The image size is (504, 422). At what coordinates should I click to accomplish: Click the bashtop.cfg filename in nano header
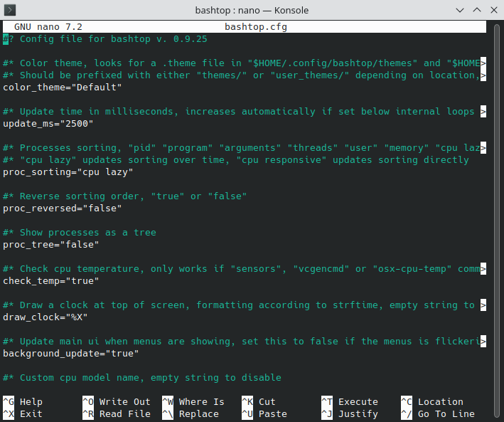pyautogui.click(x=256, y=27)
